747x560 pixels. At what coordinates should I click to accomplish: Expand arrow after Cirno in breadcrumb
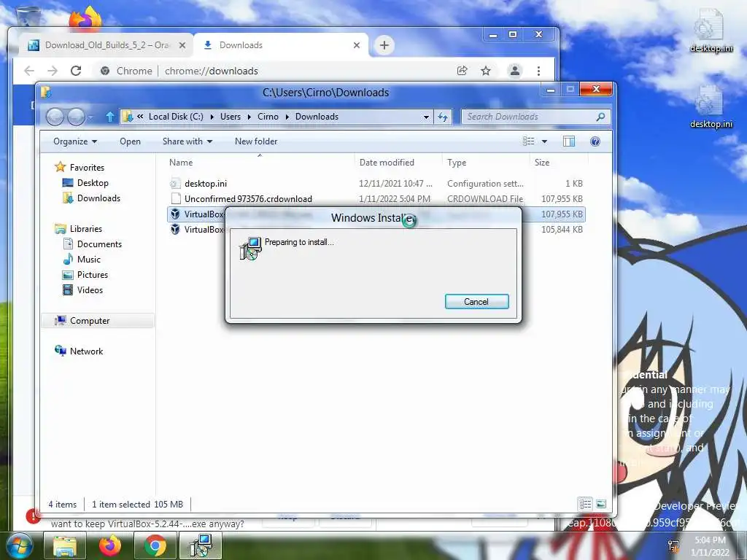(x=287, y=117)
